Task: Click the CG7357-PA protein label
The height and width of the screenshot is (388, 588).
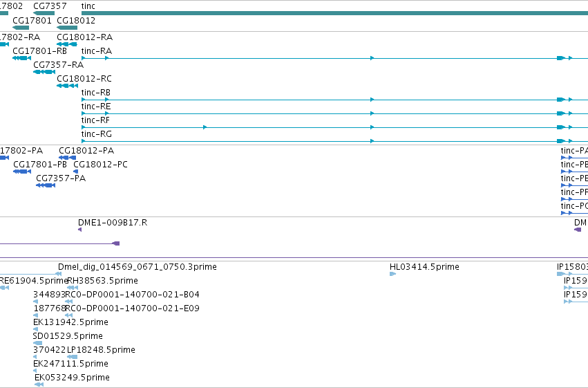Action: (61, 178)
